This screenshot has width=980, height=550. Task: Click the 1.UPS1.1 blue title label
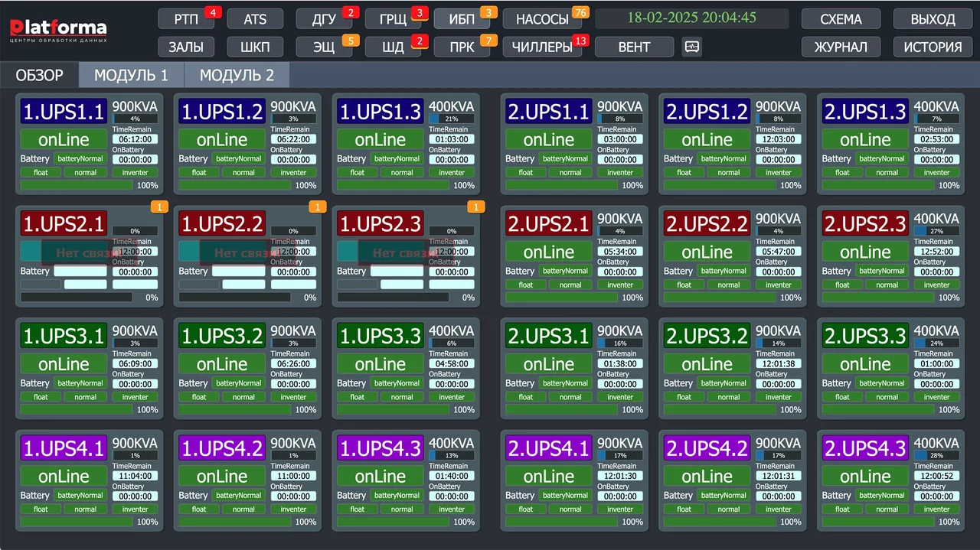(64, 112)
